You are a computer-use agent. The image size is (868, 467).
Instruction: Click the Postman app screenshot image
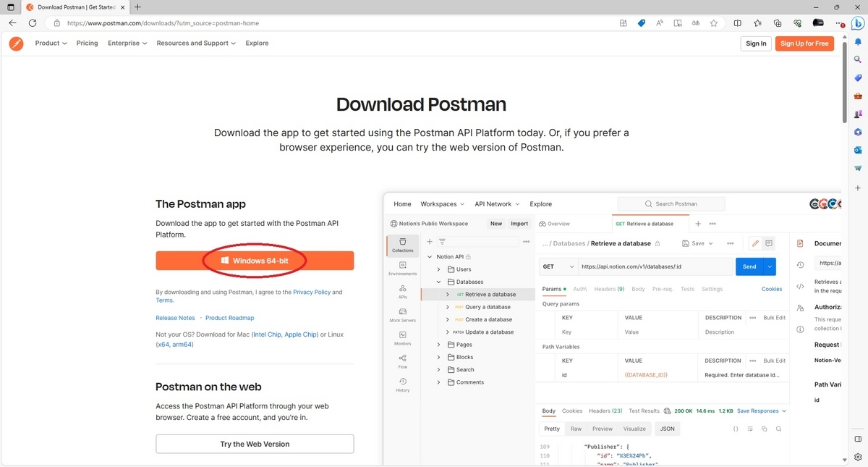click(x=611, y=329)
